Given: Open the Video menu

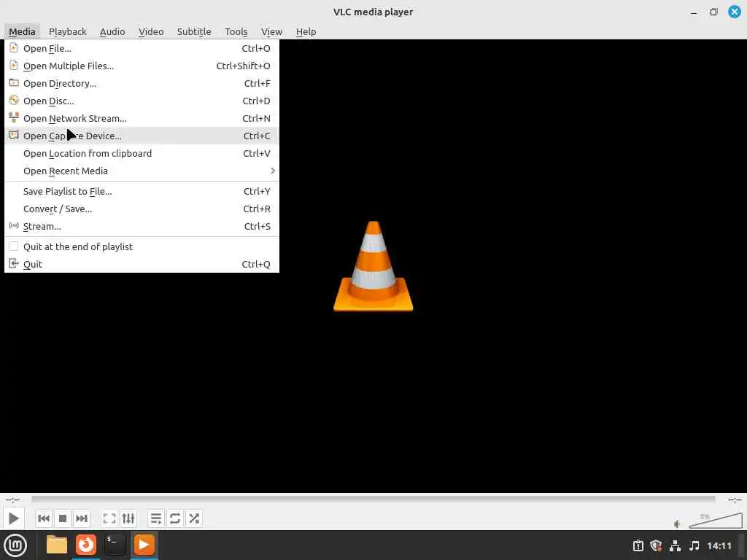Looking at the screenshot, I should (151, 31).
